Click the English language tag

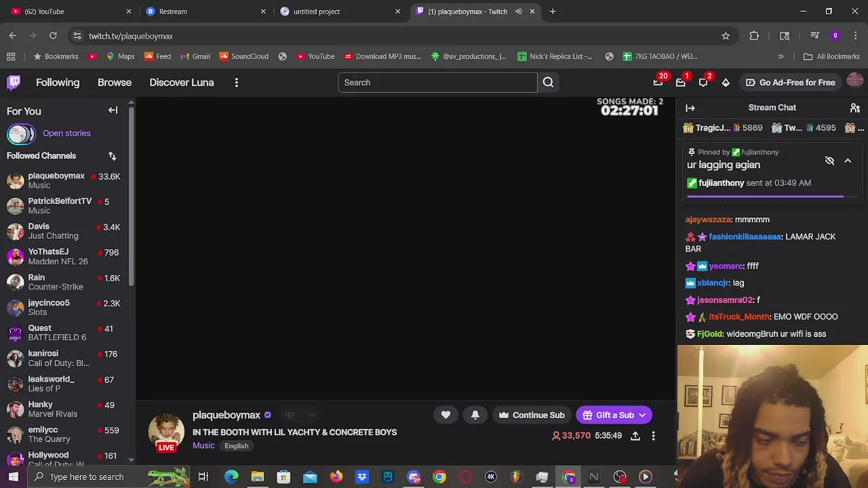236,446
